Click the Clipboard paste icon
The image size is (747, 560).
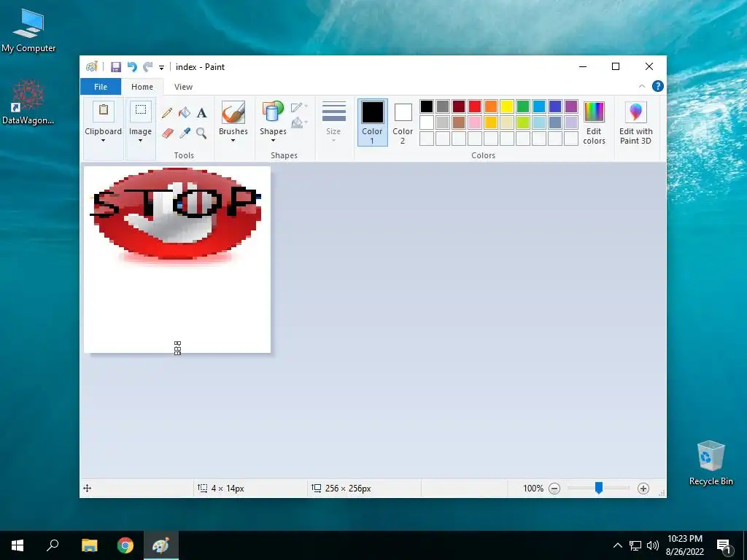(x=104, y=111)
